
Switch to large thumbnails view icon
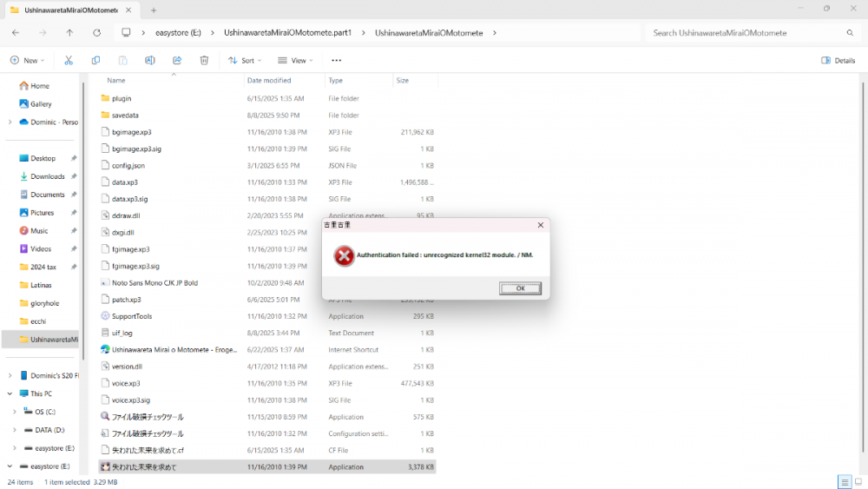tap(858, 482)
